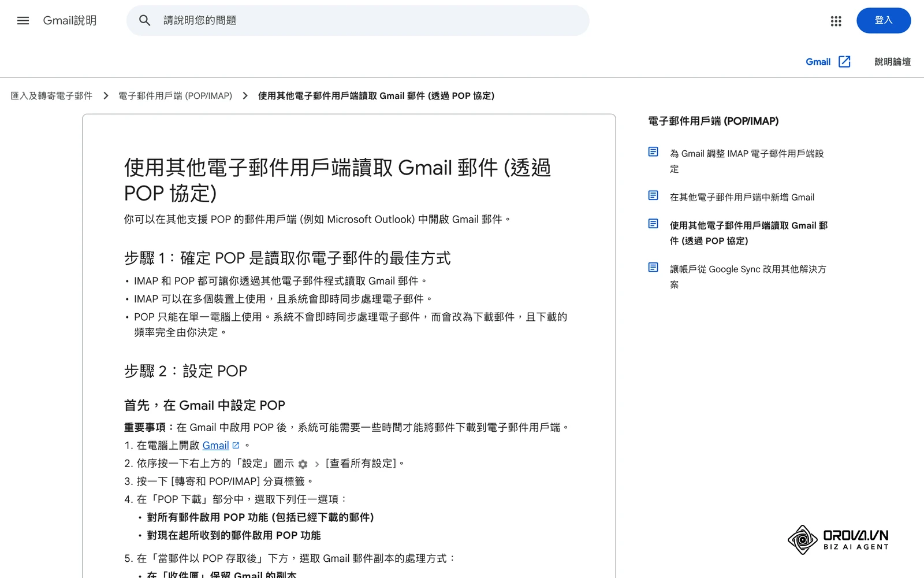Viewport: 924px width, 578px height.
Task: Click subheading 首先，在 Gmail 中設定 POP
Action: pyautogui.click(x=204, y=406)
